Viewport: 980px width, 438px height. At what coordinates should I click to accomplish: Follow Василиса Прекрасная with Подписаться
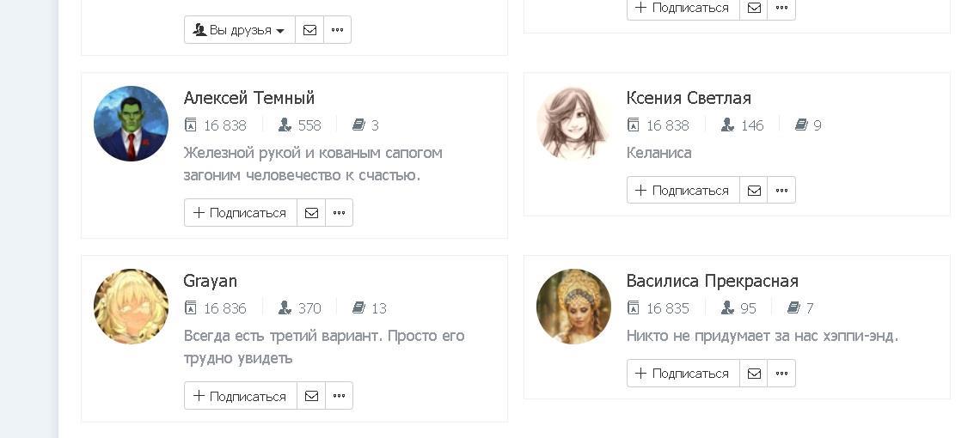683,374
